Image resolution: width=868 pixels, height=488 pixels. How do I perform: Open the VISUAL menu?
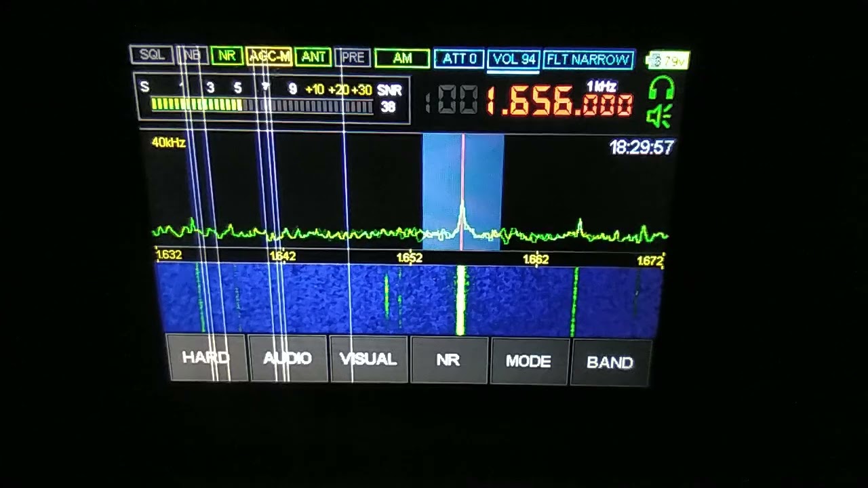pyautogui.click(x=368, y=359)
